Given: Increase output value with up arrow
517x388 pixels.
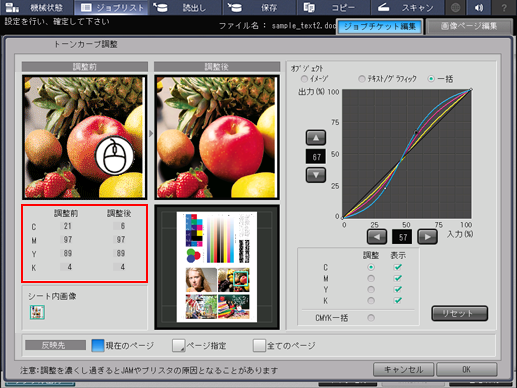Looking at the screenshot, I should (316, 138).
